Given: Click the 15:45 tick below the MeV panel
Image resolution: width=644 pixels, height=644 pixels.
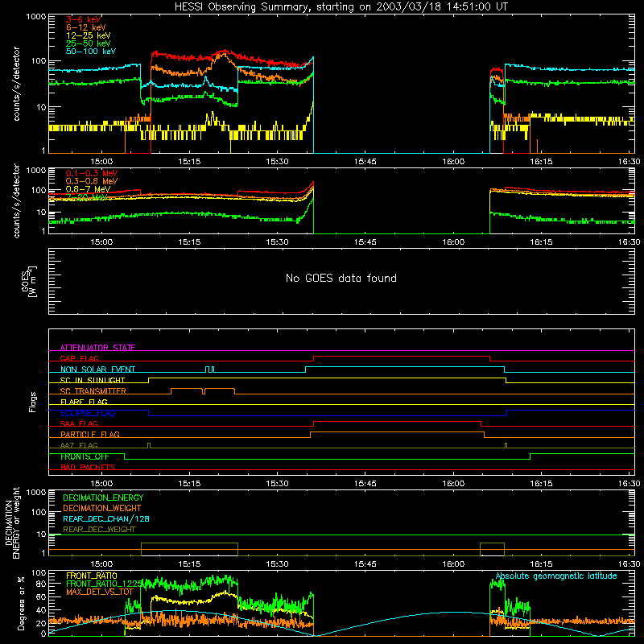Looking at the screenshot, I should [x=365, y=242].
